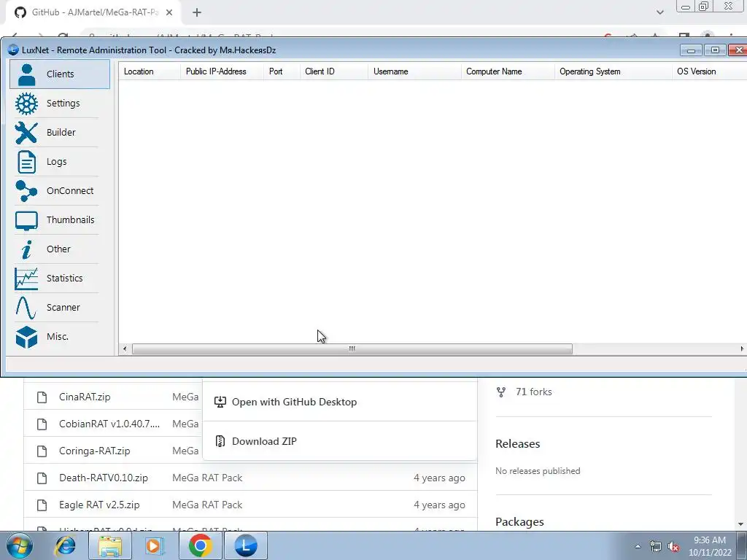Open the Logs document icon
Screen dimensions: 747x560
[26, 162]
